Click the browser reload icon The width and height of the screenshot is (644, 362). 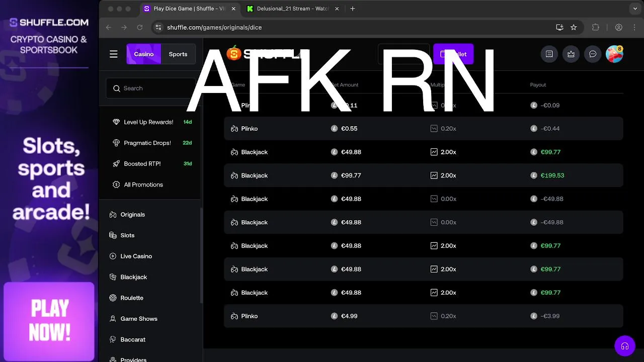pyautogui.click(x=140, y=27)
